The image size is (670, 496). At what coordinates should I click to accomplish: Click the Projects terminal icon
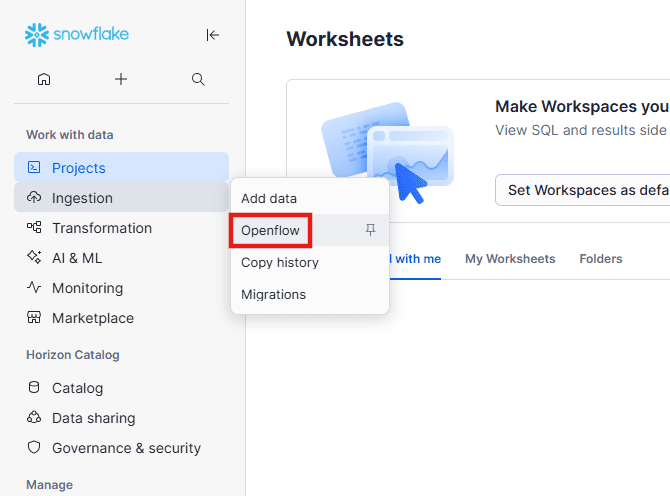[x=34, y=167]
